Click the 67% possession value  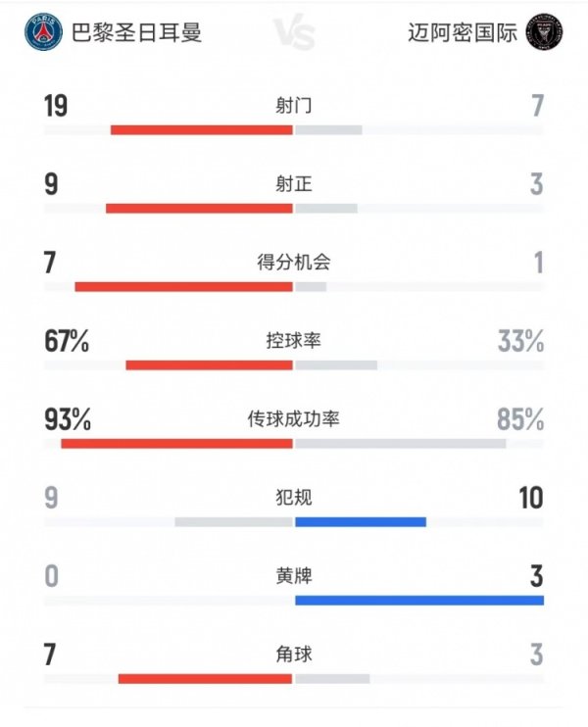pyautogui.click(x=68, y=341)
